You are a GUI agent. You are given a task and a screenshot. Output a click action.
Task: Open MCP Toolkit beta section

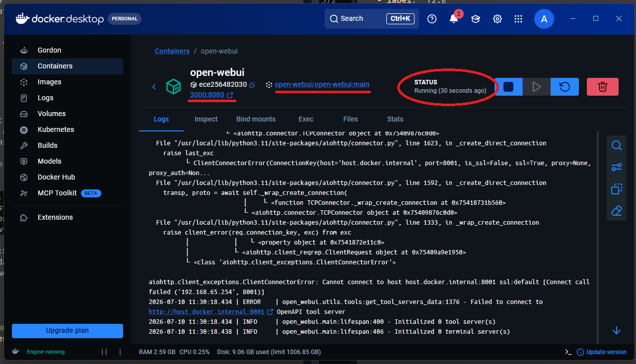(68, 193)
